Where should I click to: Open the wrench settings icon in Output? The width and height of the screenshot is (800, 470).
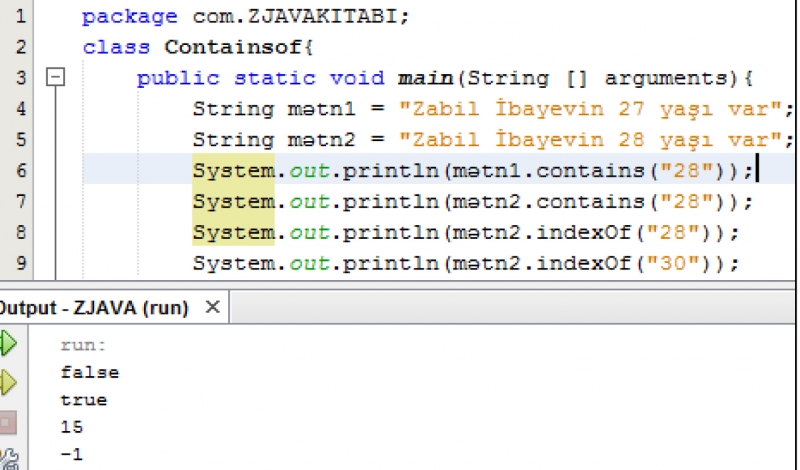[9, 458]
